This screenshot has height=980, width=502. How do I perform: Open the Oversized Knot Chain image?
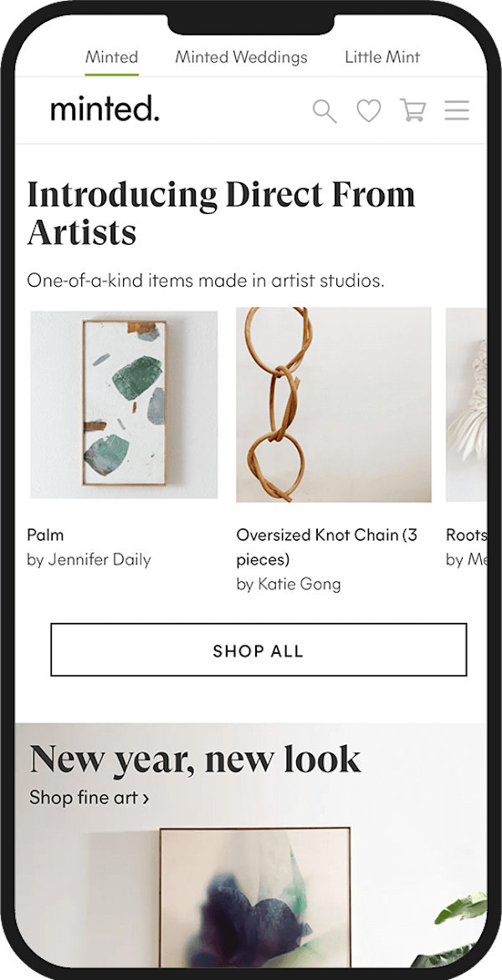[333, 405]
